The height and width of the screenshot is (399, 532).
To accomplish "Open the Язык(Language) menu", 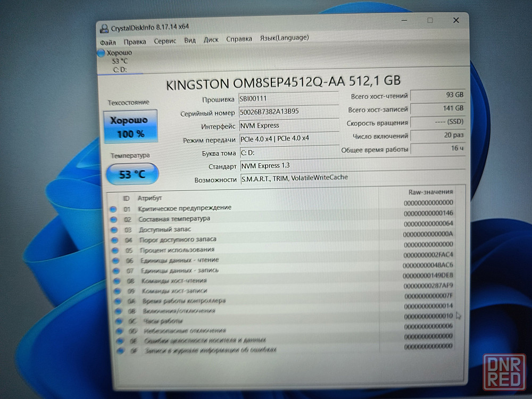I will [284, 38].
